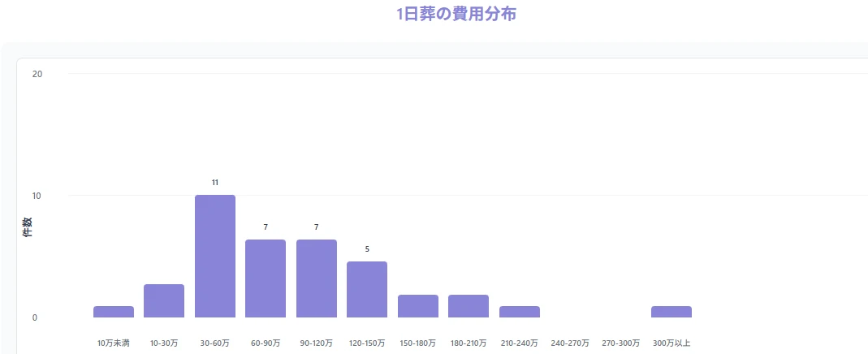The width and height of the screenshot is (868, 354).
Task: Click the value label 5 above bar
Action: [367, 249]
